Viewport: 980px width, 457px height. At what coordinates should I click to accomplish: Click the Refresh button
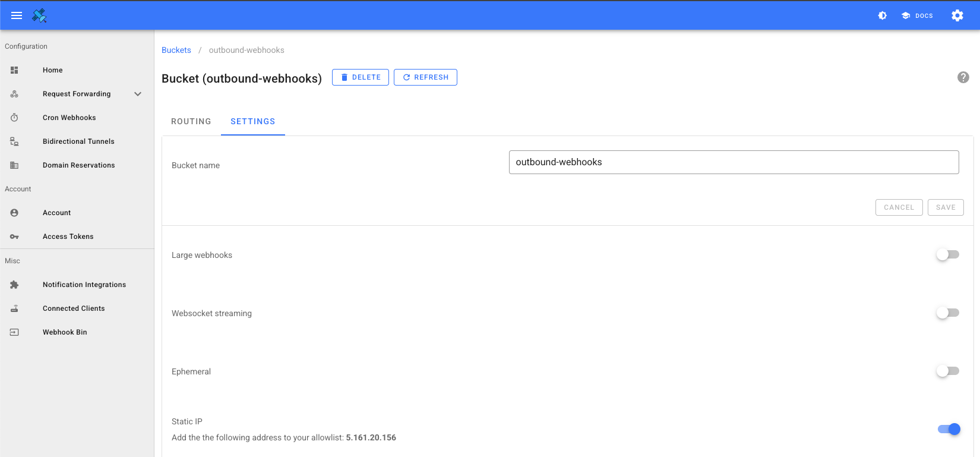[425, 77]
